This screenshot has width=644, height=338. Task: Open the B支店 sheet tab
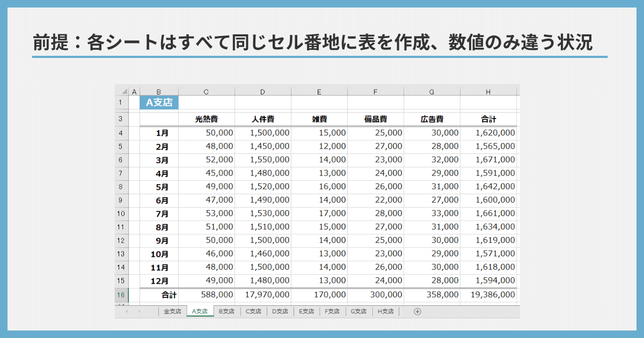(225, 312)
